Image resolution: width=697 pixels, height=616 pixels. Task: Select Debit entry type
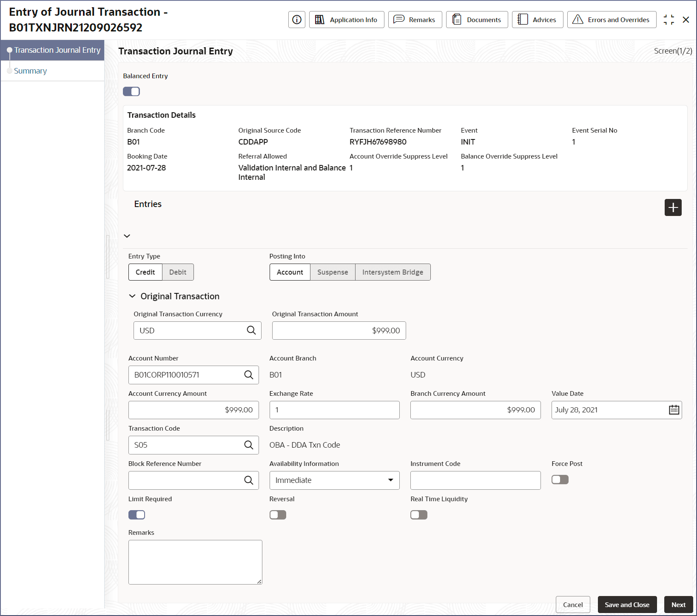178,272
